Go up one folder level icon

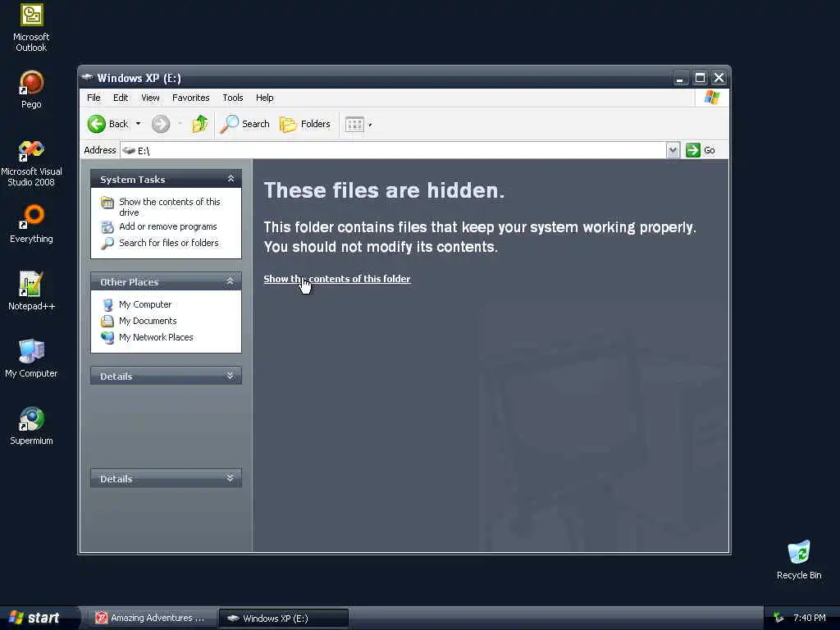click(200, 125)
